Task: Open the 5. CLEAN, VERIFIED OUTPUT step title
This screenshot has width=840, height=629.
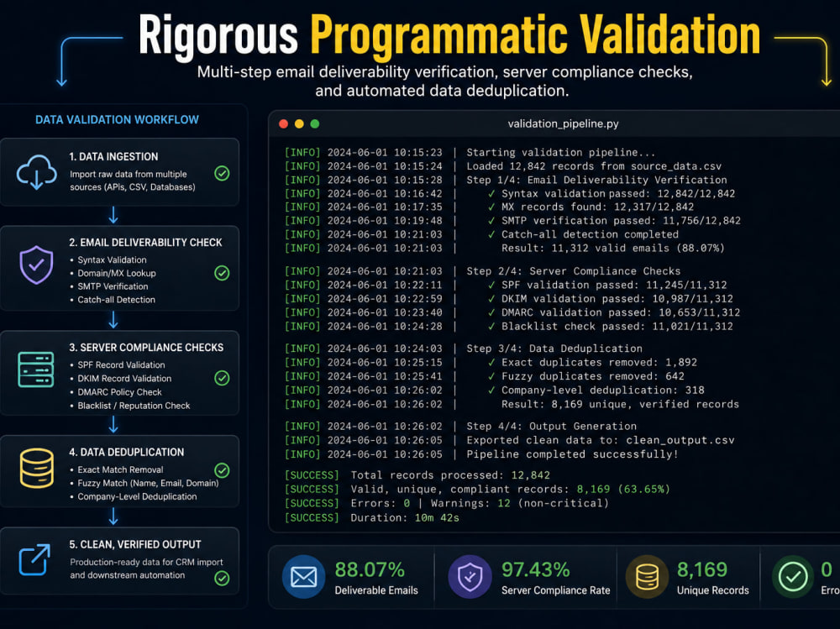Action: click(x=135, y=544)
